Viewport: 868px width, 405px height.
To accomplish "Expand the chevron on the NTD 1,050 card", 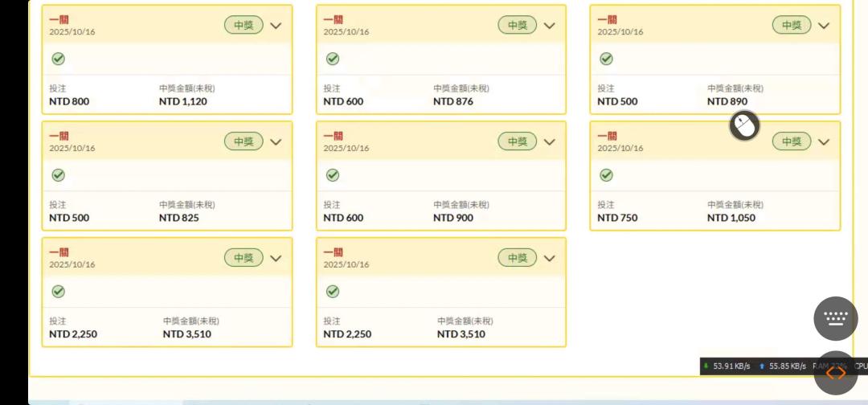I will click(824, 142).
